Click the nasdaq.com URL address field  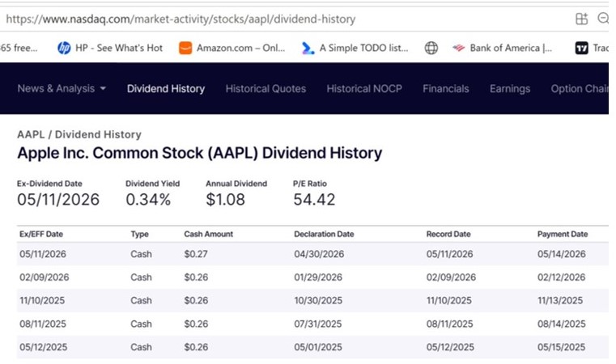[181, 19]
